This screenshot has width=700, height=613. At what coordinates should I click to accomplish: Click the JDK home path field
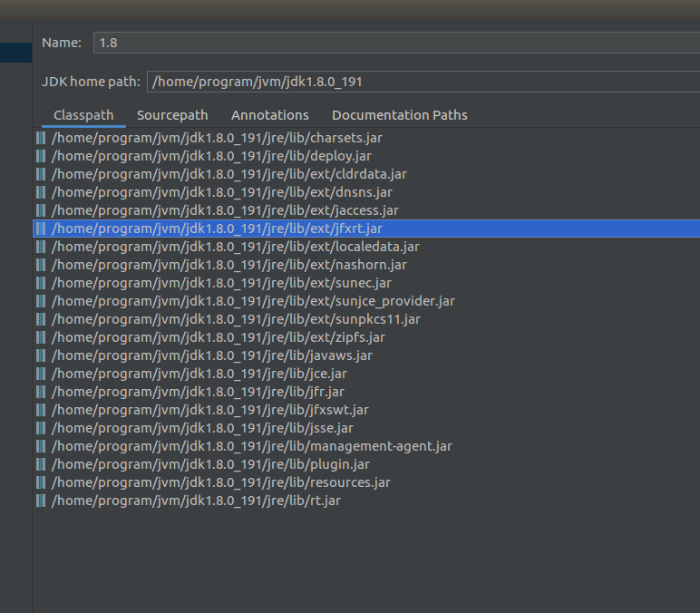[x=423, y=82]
